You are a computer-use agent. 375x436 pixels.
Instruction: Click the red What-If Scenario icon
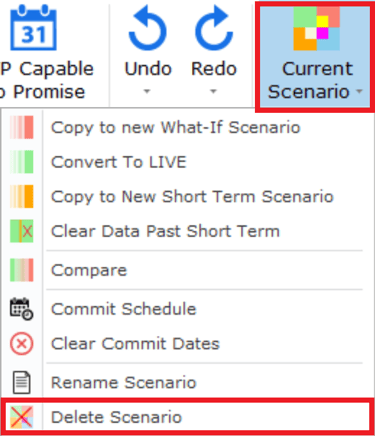[22, 127]
